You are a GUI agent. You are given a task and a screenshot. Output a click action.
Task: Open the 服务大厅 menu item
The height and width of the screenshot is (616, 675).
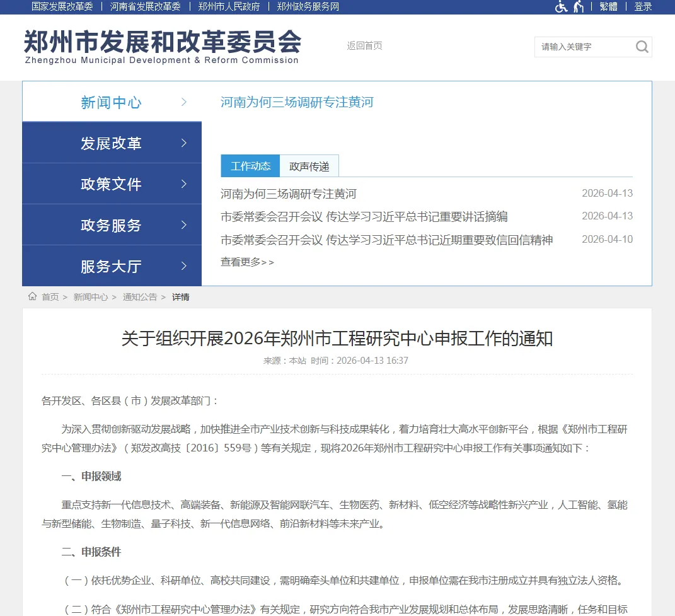click(112, 265)
